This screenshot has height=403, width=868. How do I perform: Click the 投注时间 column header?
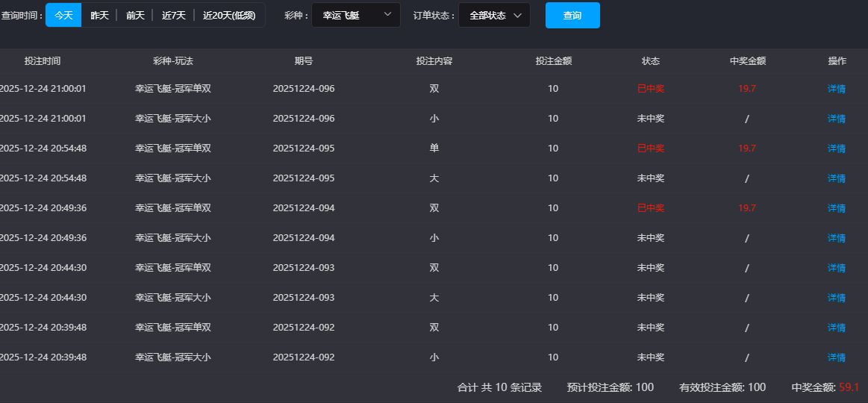[43, 61]
